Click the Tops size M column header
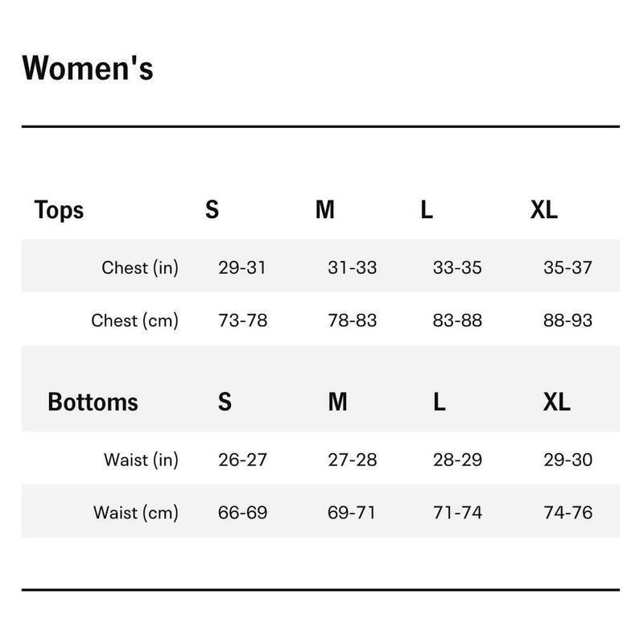This screenshot has height=644, width=644. 325,209
